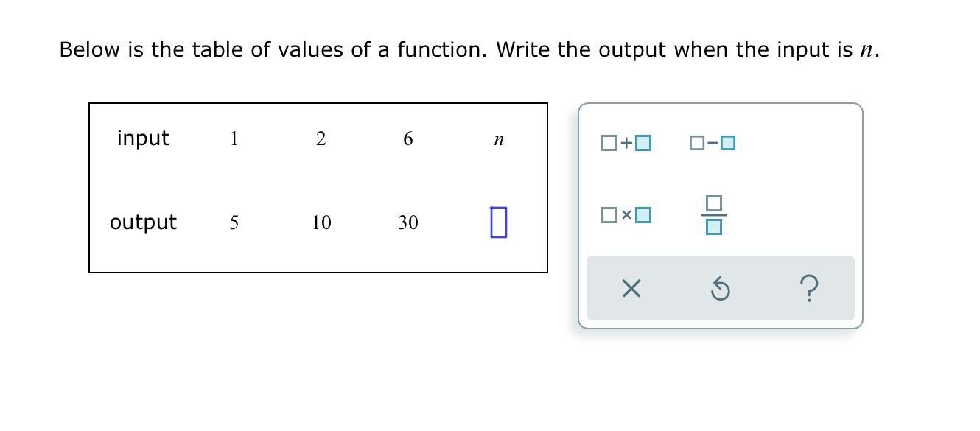Viewport: 980px width, 431px height.
Task: Undo the last entry
Action: tap(720, 289)
